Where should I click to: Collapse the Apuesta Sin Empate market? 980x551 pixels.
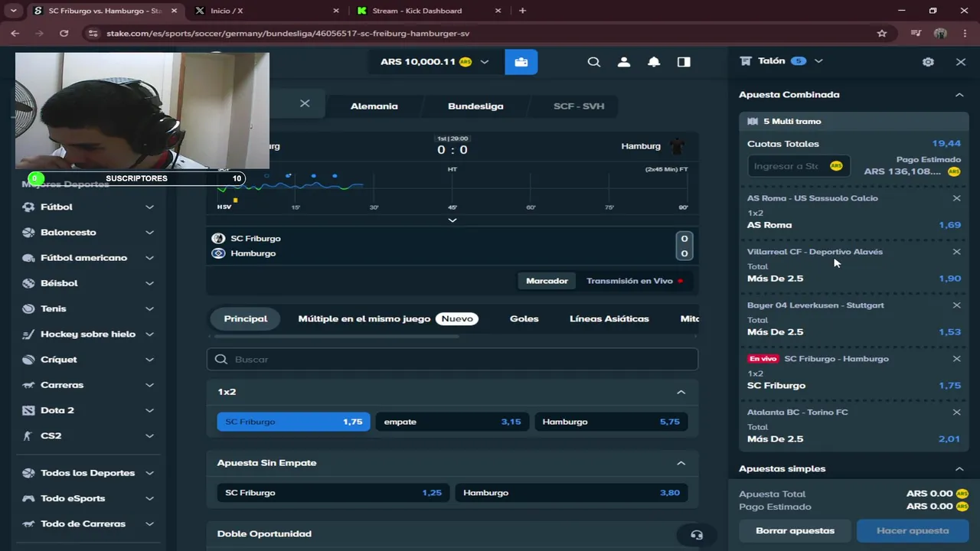tap(681, 463)
